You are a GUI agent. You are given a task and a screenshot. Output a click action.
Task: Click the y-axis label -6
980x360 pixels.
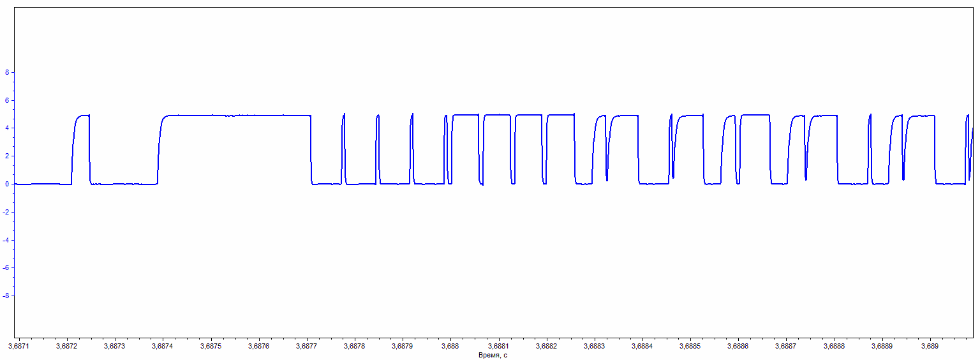tap(6, 268)
